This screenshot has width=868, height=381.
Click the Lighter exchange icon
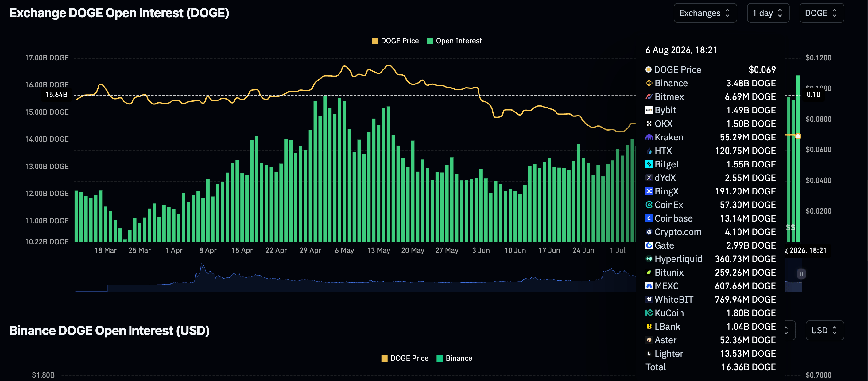[x=649, y=353]
